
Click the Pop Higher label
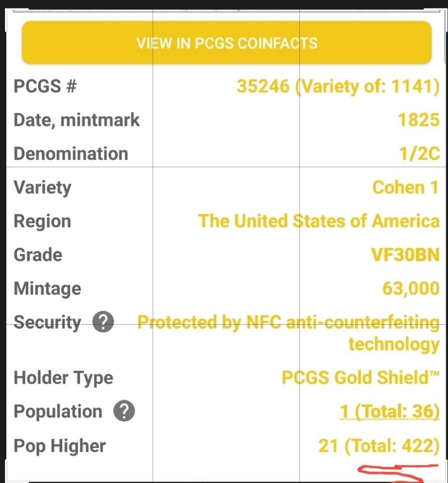(60, 446)
